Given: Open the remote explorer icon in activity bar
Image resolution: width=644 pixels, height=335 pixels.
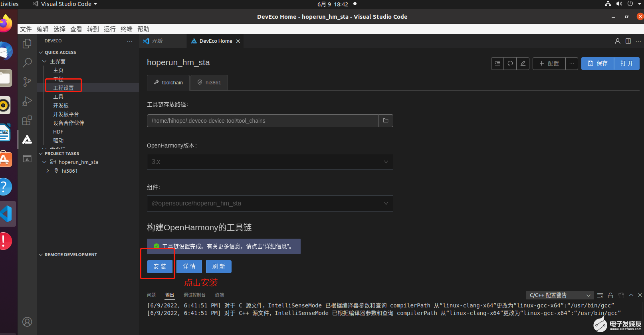Looking at the screenshot, I should tap(27, 159).
